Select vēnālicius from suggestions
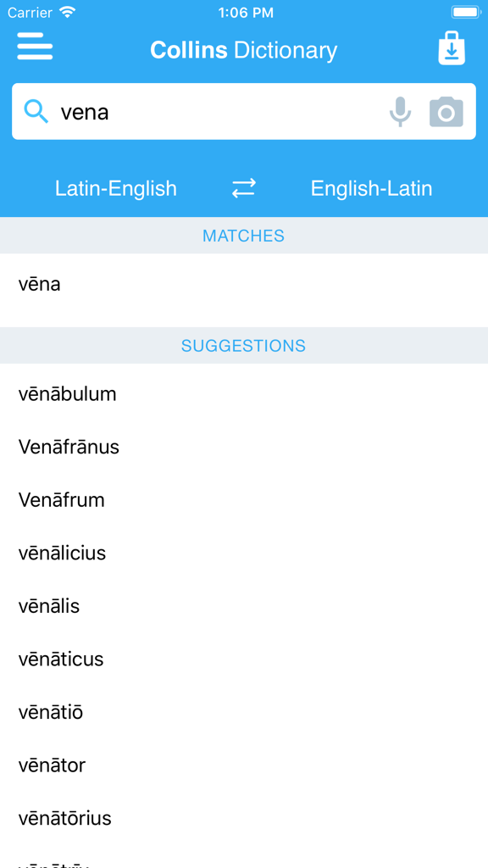This screenshot has height=868, width=488. pos(63,553)
